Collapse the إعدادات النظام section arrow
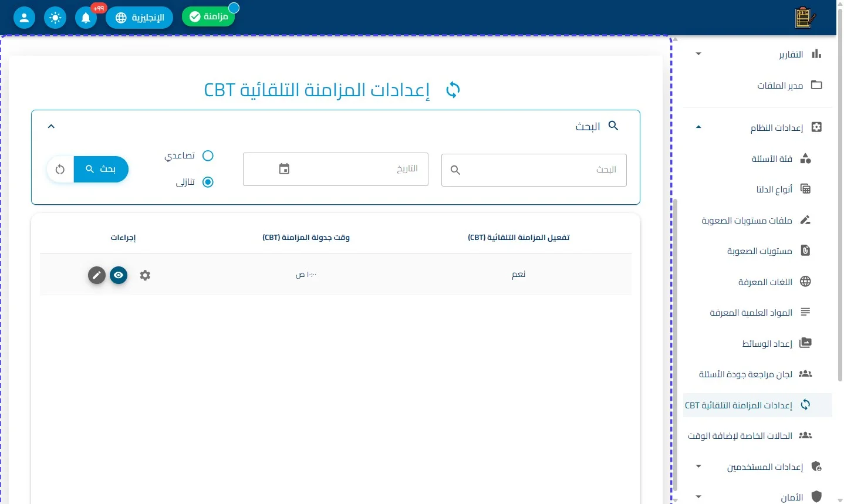The height and width of the screenshot is (504, 844). tap(698, 127)
